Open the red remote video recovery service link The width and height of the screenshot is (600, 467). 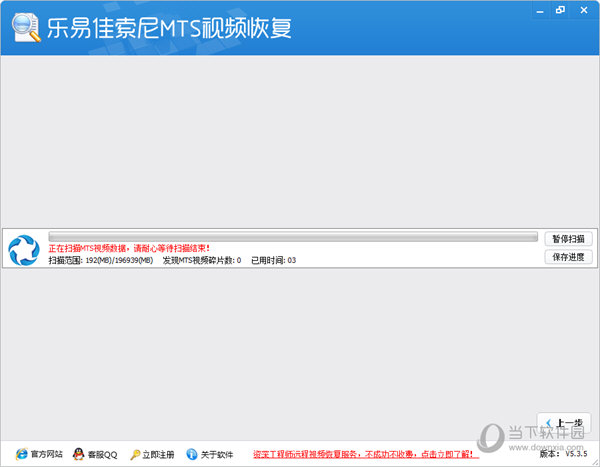coord(365,454)
